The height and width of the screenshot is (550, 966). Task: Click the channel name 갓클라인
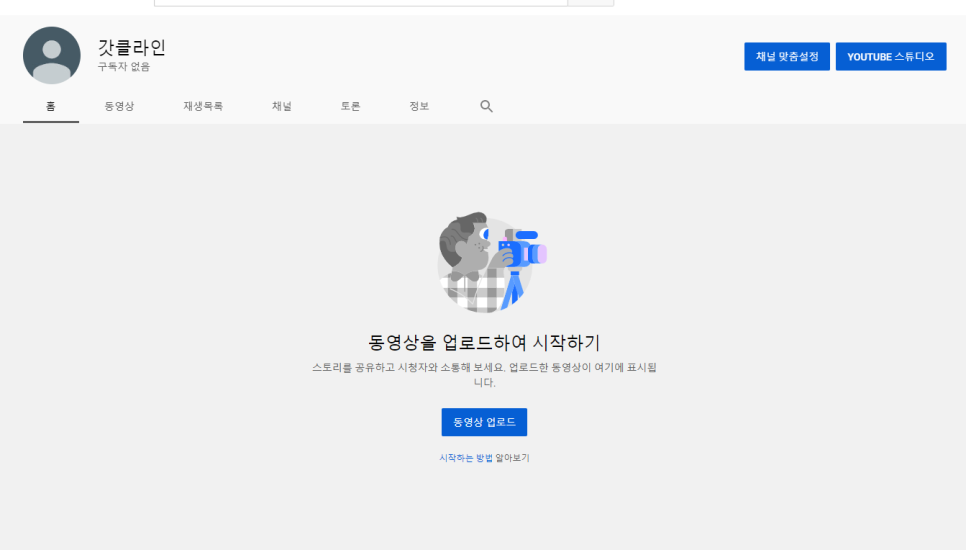point(131,47)
